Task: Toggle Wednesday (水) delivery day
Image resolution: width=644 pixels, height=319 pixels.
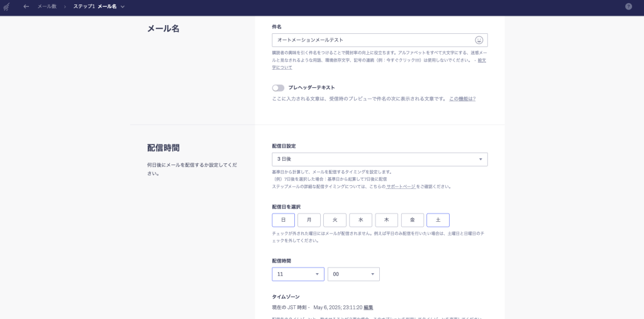Action: 360,220
